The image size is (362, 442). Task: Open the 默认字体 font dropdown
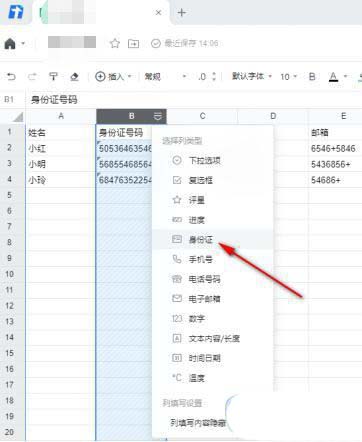point(252,76)
